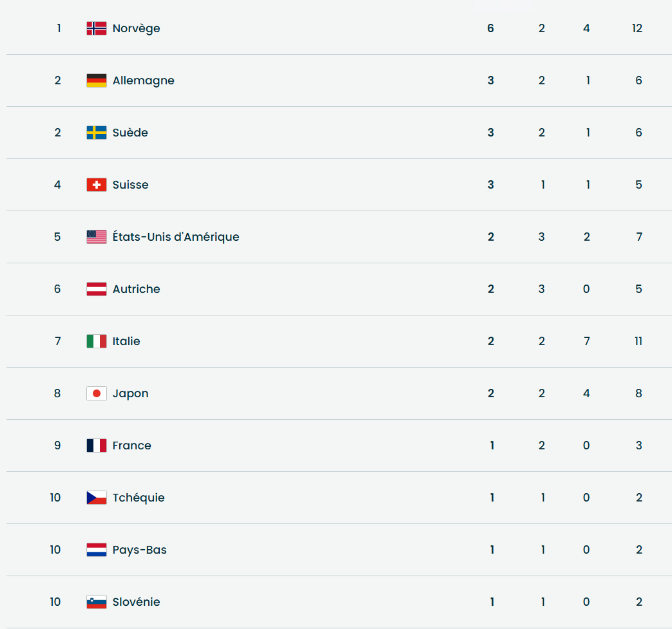Select the Tchéquie country name
The image size is (672, 629).
point(139,498)
